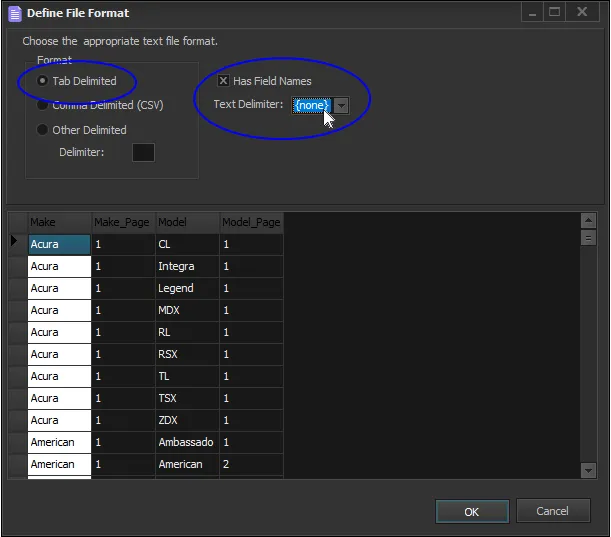Choose the Other Delimited radio option
Image resolution: width=611 pixels, height=537 pixels.
point(43,130)
